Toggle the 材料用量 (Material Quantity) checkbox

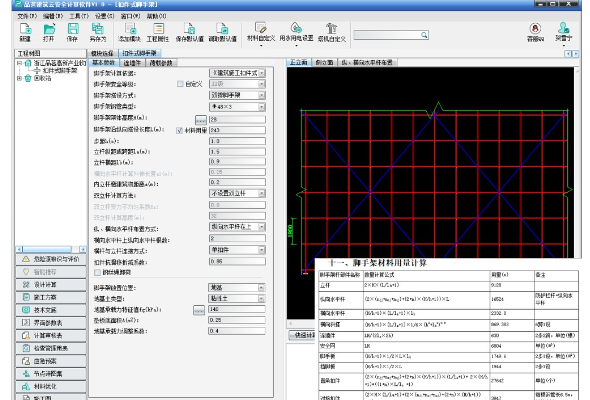coord(179,130)
